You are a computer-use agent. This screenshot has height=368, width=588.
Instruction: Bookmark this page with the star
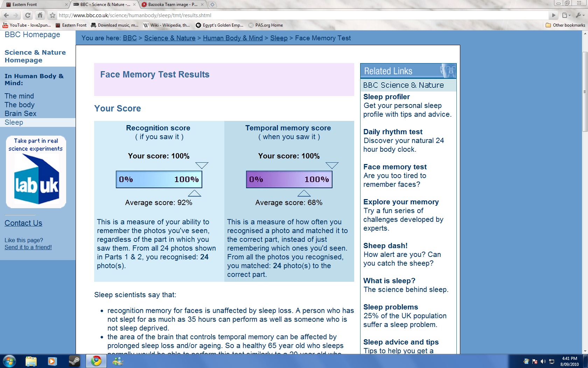(52, 15)
